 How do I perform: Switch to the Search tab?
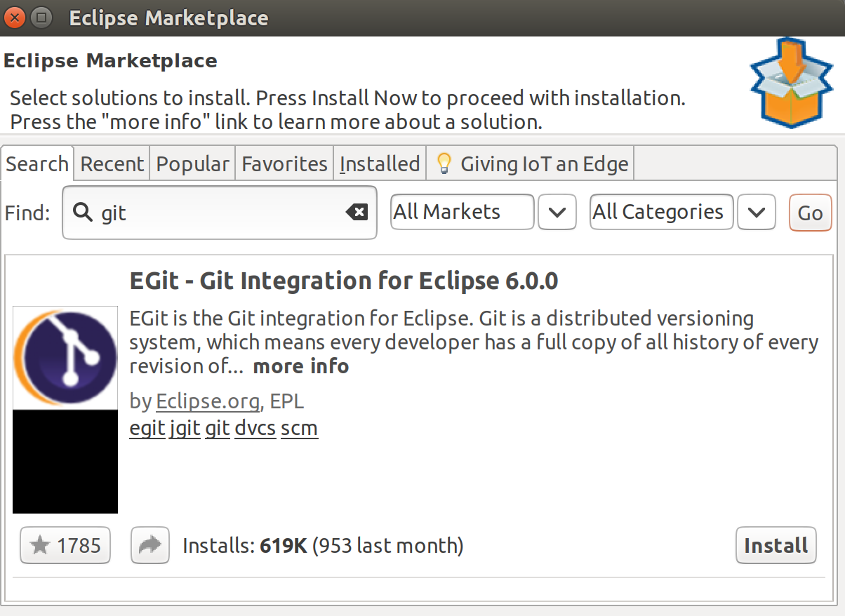coord(37,164)
